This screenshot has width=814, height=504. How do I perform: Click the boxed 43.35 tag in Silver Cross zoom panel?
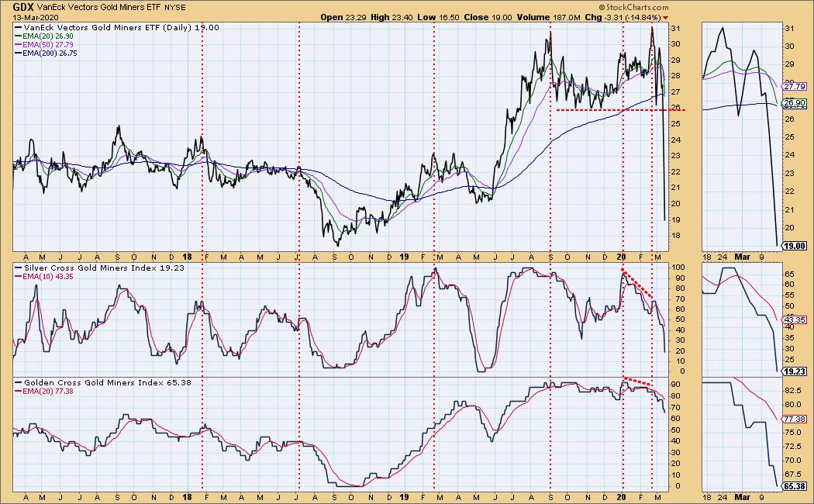coord(795,320)
